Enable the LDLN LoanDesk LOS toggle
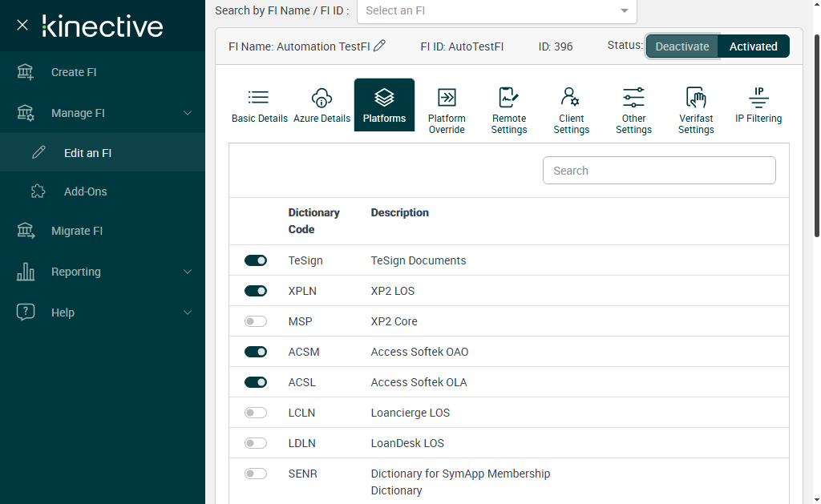Image resolution: width=821 pixels, height=504 pixels. tap(256, 443)
